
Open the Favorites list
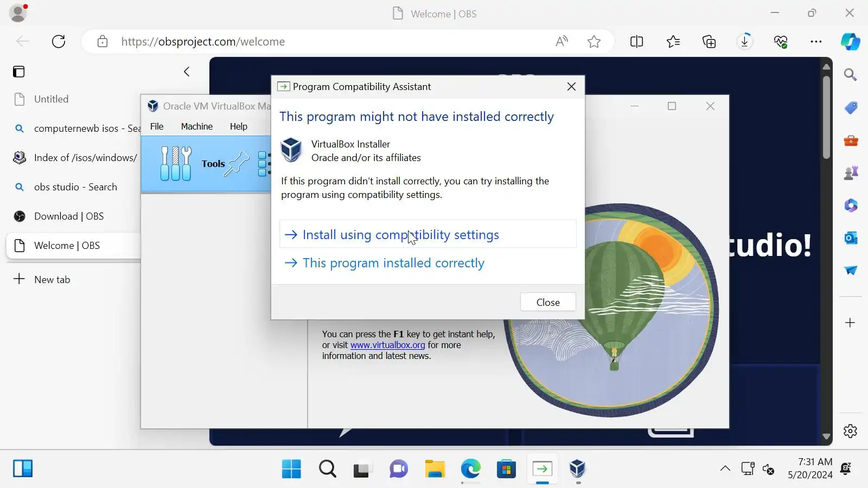673,42
